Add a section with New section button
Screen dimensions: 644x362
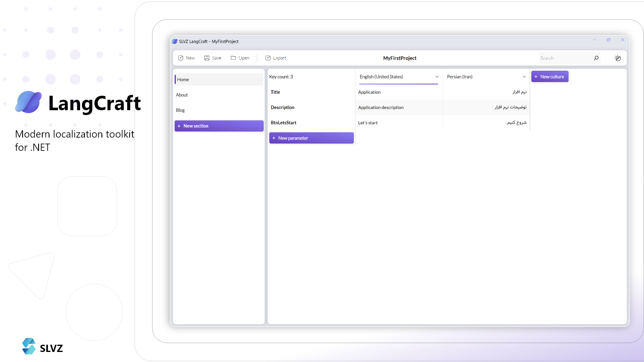pos(219,126)
